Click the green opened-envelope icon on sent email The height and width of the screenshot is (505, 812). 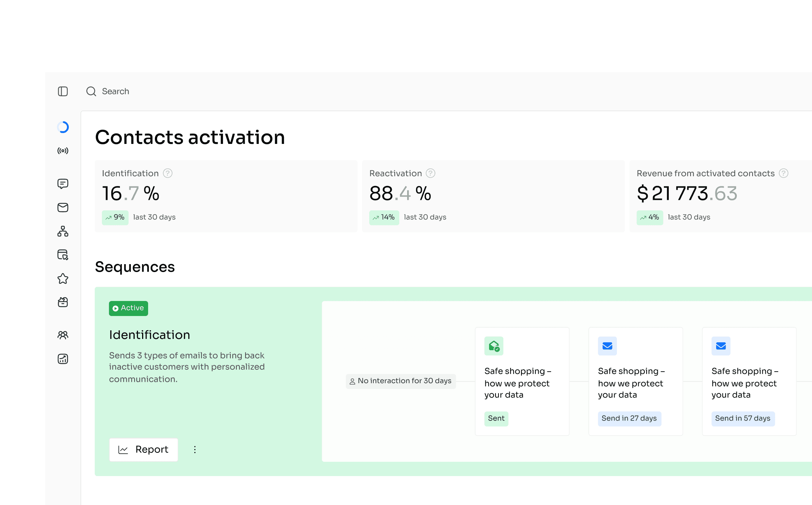point(494,346)
